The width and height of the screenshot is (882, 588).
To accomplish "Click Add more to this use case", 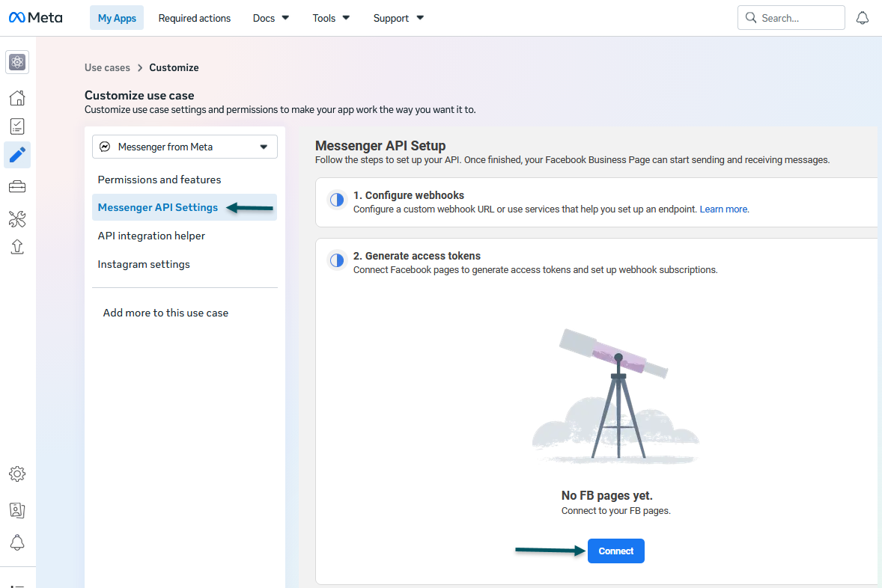I will click(165, 313).
